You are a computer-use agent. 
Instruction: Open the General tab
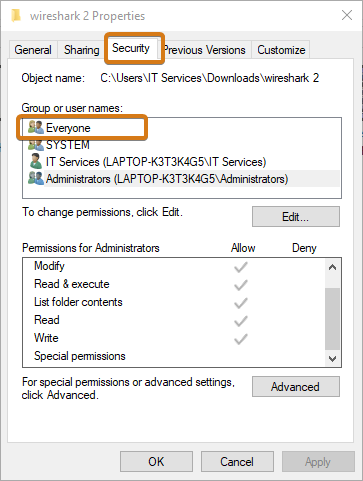point(33,50)
